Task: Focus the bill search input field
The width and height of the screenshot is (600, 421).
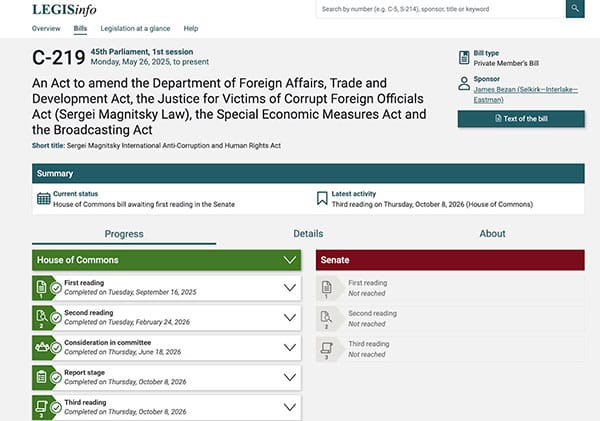Action: click(x=440, y=9)
